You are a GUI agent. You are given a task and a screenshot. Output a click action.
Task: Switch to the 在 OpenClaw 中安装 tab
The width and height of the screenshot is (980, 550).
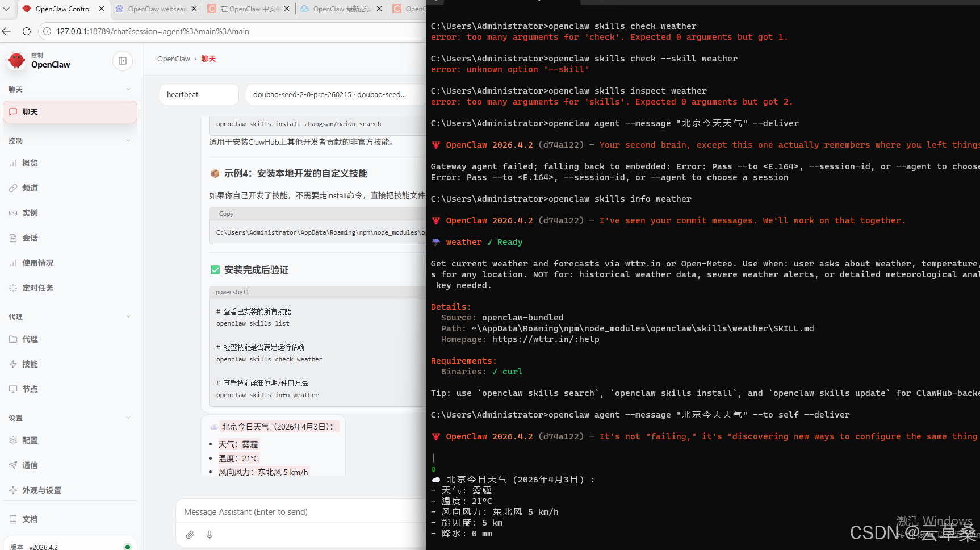[x=249, y=9]
